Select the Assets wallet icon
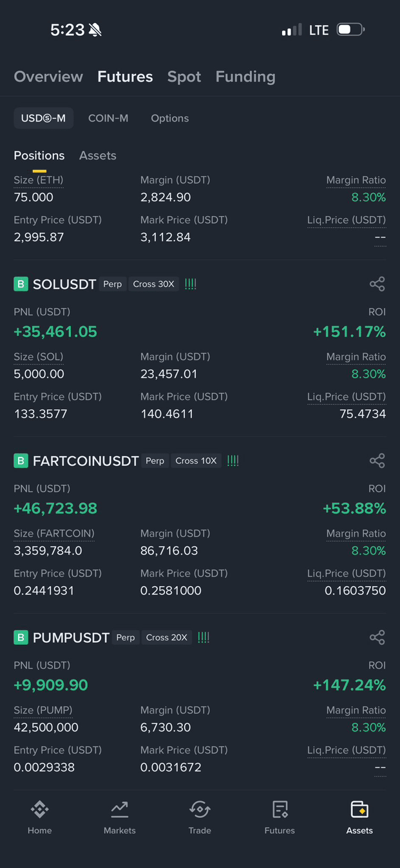This screenshot has width=400, height=868. pyautogui.click(x=359, y=809)
